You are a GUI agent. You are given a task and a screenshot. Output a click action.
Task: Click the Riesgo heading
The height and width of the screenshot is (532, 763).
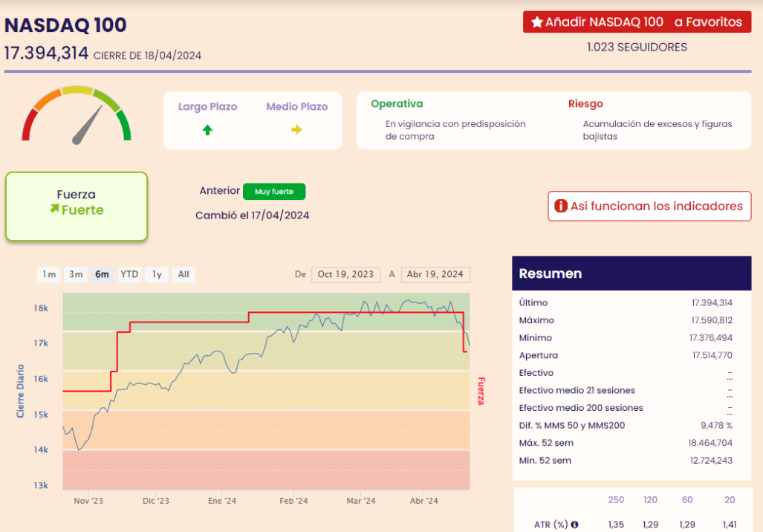pyautogui.click(x=585, y=104)
